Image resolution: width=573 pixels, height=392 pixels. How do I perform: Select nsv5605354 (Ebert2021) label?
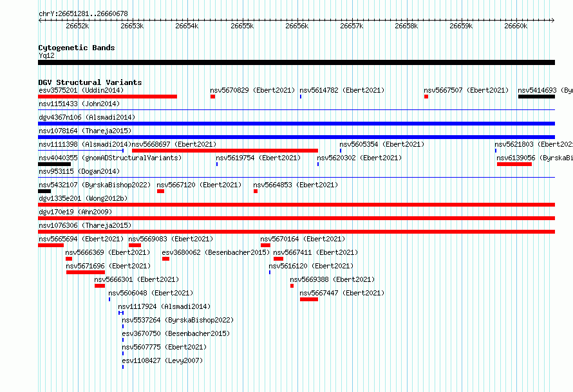coord(382,144)
